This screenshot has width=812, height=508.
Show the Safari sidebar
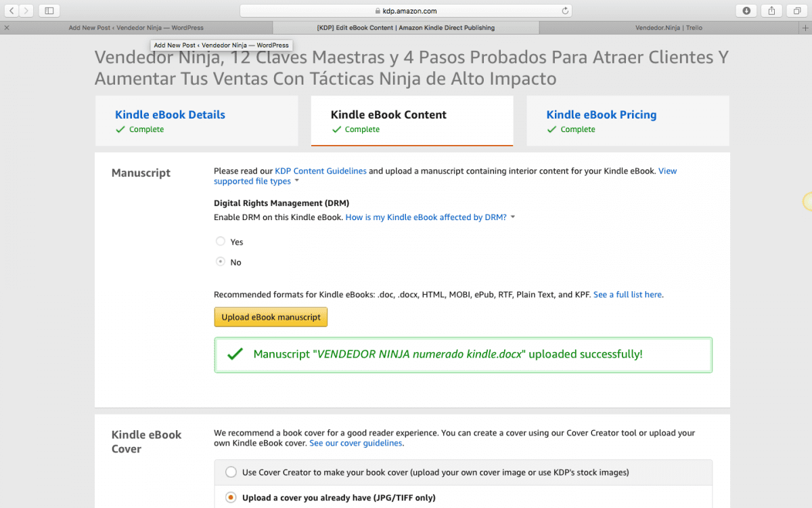pyautogui.click(x=49, y=11)
